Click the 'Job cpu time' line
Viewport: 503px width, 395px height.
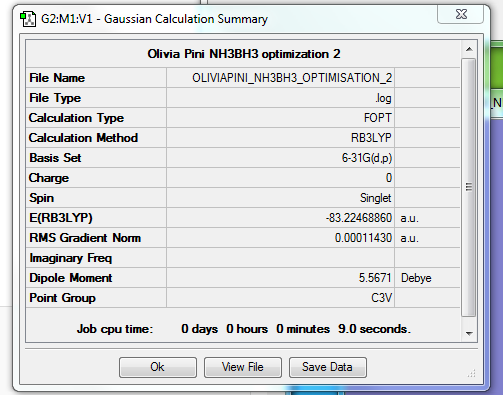click(x=244, y=329)
